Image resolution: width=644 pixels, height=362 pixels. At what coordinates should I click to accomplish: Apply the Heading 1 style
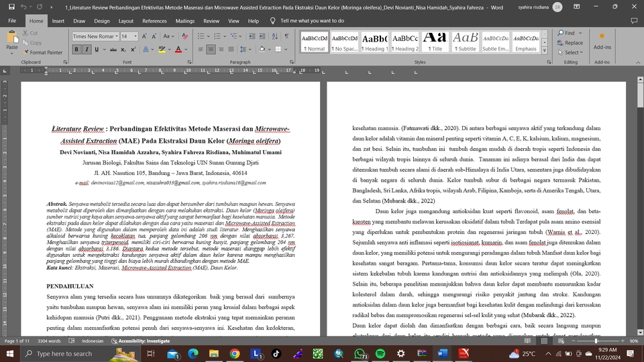pyautogui.click(x=374, y=42)
